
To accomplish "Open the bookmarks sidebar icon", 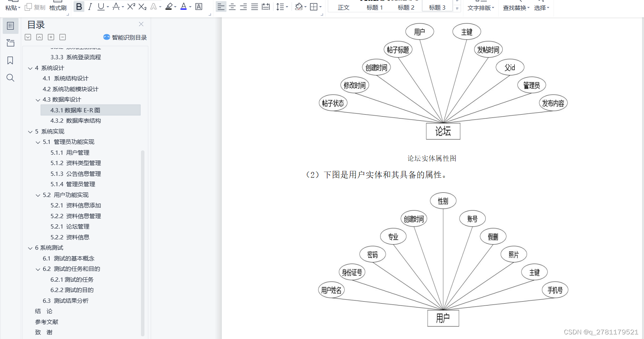I will 10,60.
